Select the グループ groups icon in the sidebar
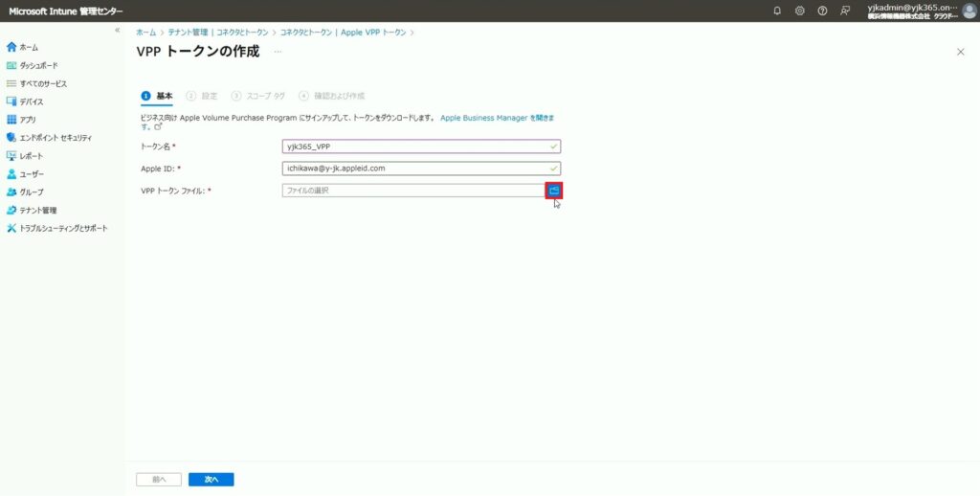This screenshot has width=980, height=496. [x=11, y=192]
